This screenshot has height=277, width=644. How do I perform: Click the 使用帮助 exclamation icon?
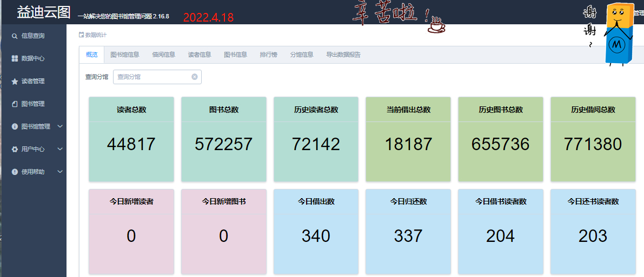15,172
